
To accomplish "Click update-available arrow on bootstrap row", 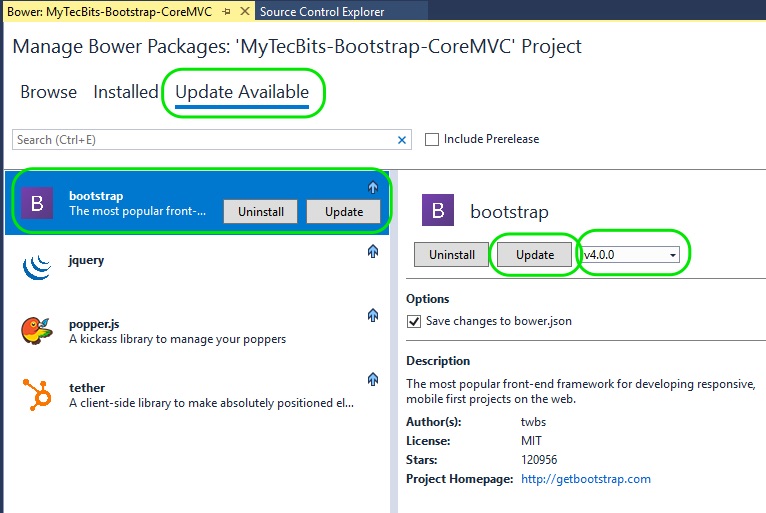I will click(x=373, y=187).
